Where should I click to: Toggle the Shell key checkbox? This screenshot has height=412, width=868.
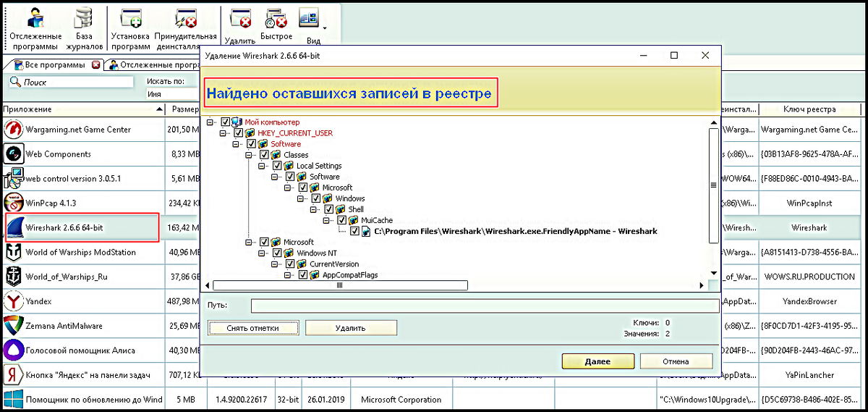point(329,209)
